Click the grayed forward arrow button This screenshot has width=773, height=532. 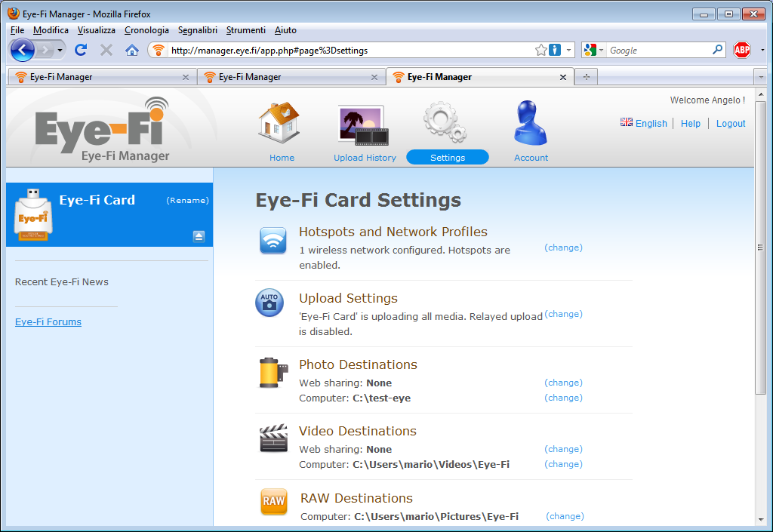point(45,50)
